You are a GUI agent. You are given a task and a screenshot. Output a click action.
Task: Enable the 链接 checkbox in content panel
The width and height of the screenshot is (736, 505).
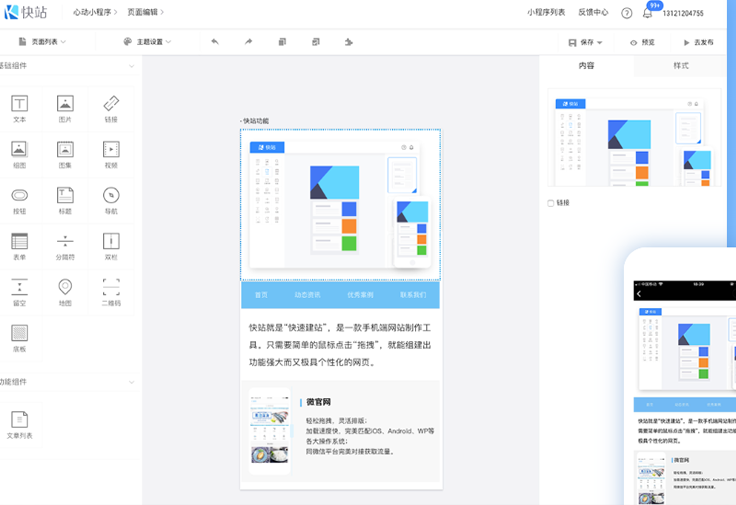click(x=551, y=203)
